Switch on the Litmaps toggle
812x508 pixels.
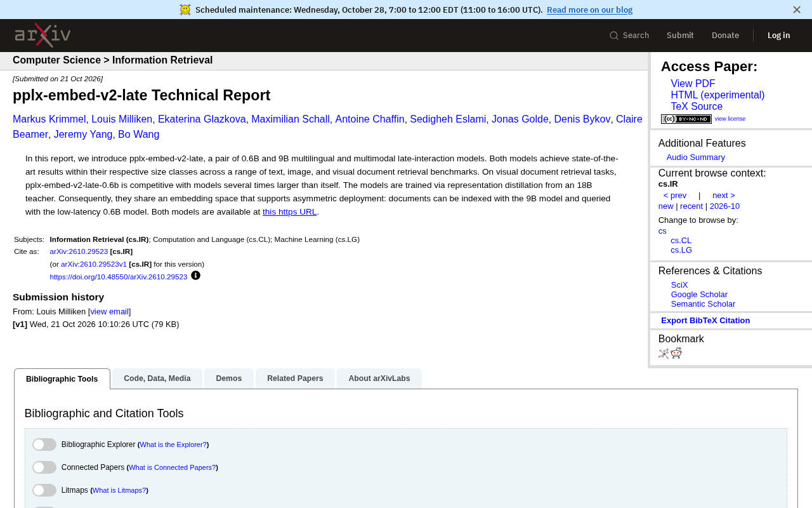click(x=44, y=490)
